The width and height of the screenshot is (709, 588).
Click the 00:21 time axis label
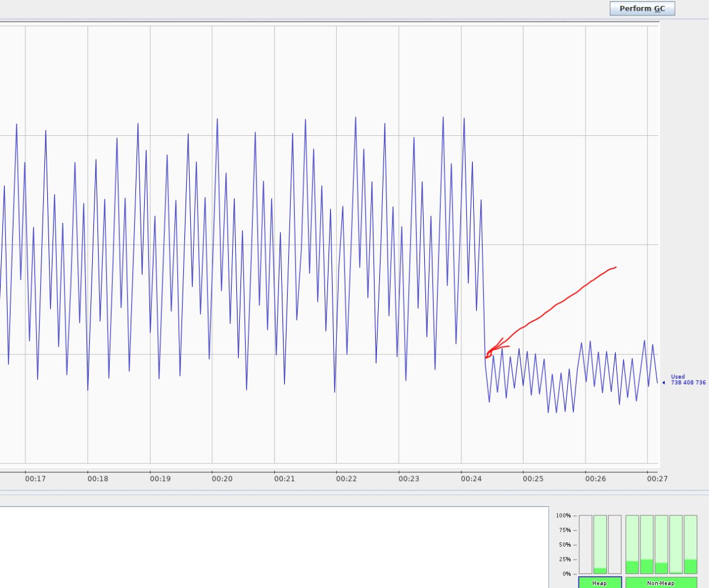tap(284, 479)
